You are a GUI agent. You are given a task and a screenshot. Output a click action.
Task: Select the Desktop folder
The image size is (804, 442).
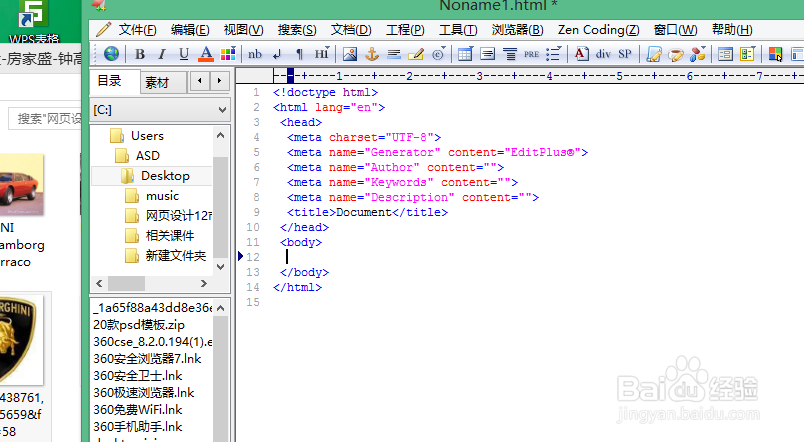click(x=165, y=176)
